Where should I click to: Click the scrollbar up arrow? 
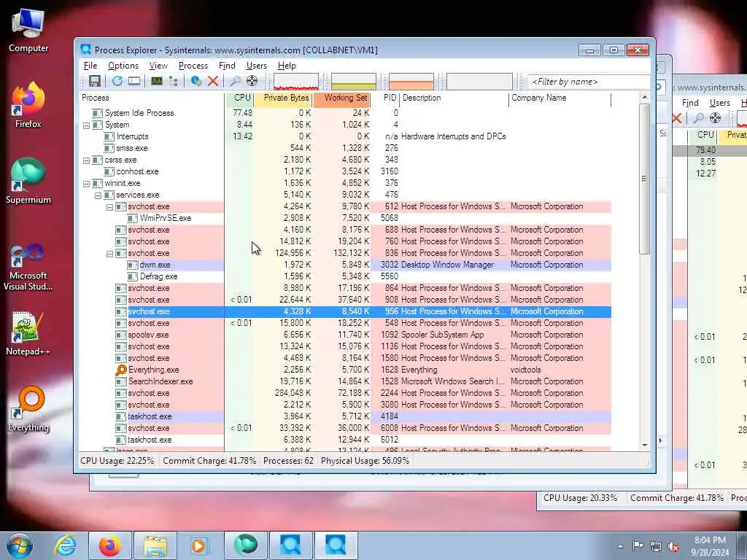[645, 97]
